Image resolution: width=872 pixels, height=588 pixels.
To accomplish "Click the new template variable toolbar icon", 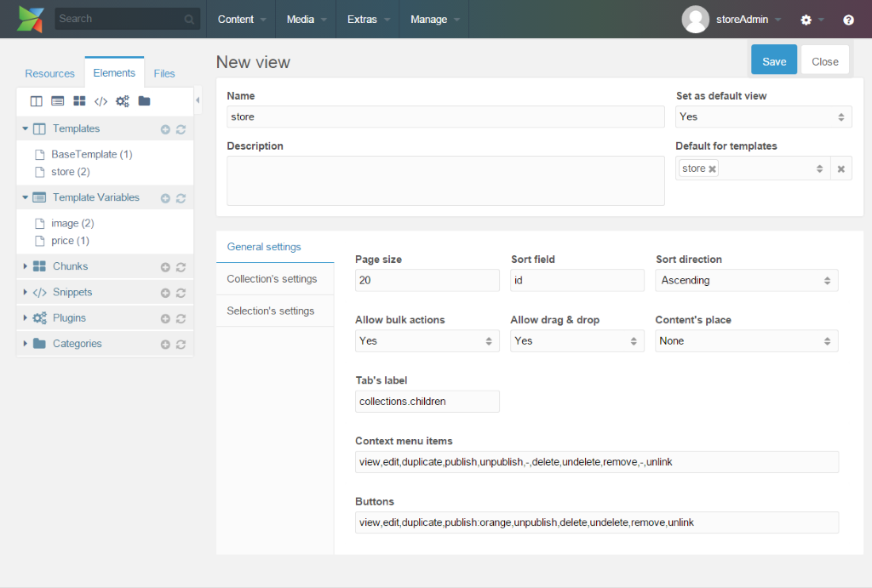I will pyautogui.click(x=57, y=101).
